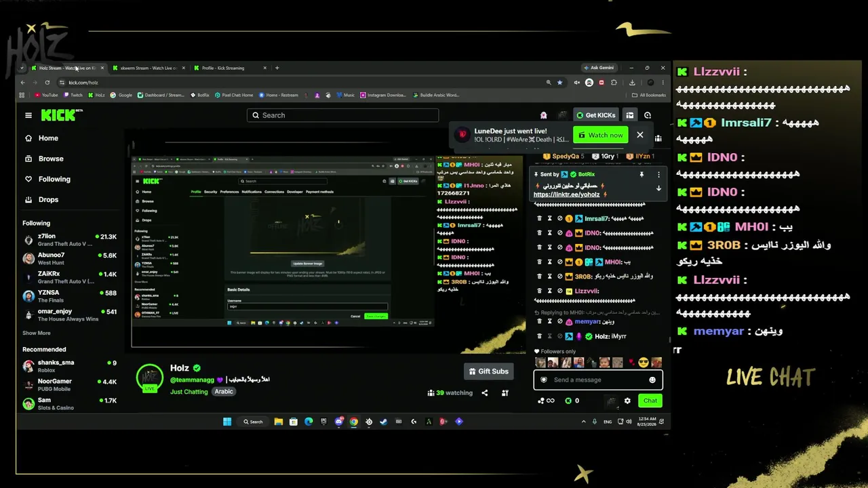Click the pink ghost icon in Kick header
868x488 pixels.
(x=543, y=115)
